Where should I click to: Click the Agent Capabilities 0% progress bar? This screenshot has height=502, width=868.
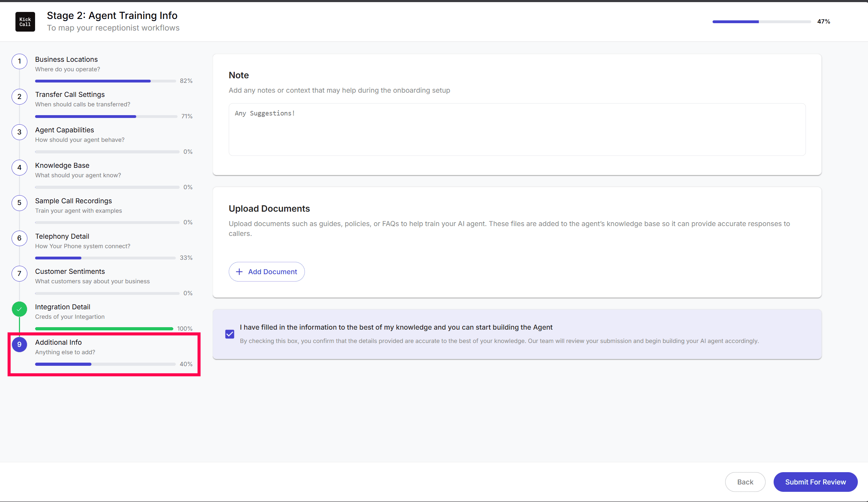coord(107,152)
